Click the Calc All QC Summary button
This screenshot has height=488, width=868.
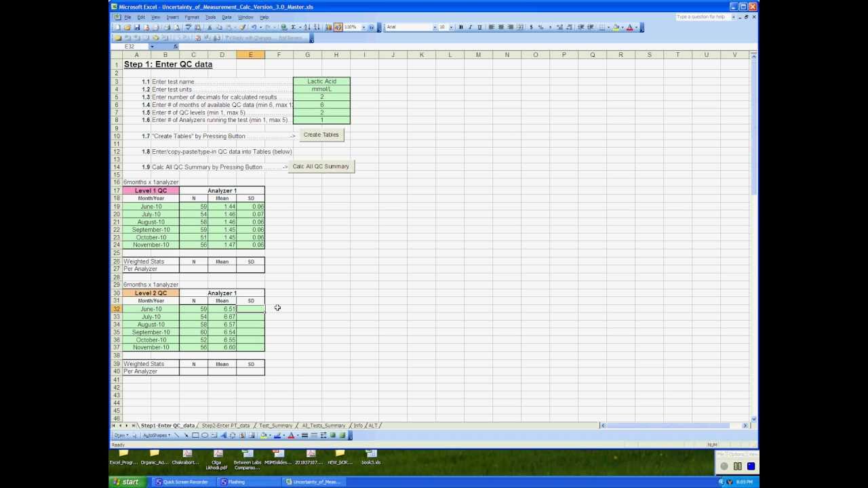[x=321, y=167]
